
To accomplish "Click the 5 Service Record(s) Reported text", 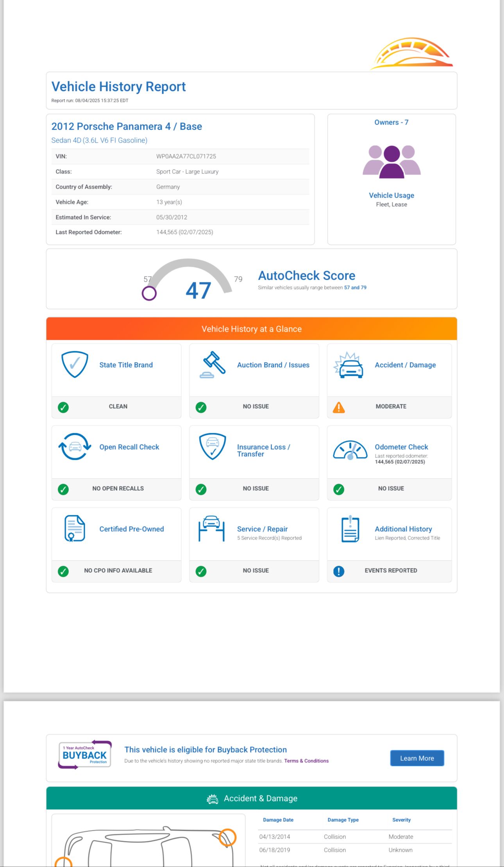I will [269, 538].
